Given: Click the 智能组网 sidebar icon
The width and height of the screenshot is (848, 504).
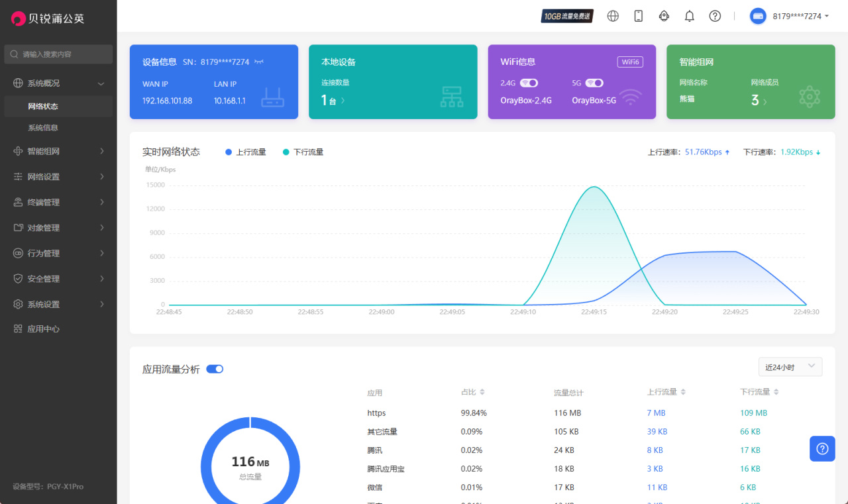Looking at the screenshot, I should pyautogui.click(x=19, y=151).
